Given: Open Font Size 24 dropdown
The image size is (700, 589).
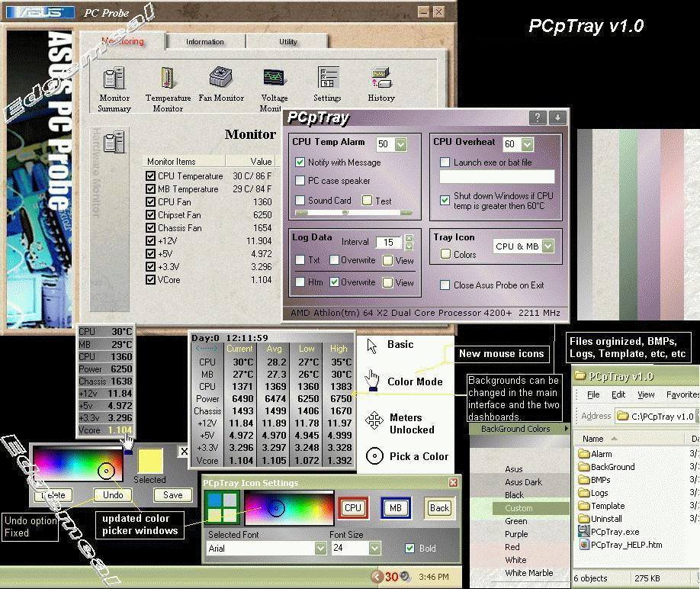Looking at the screenshot, I should 374,548.
